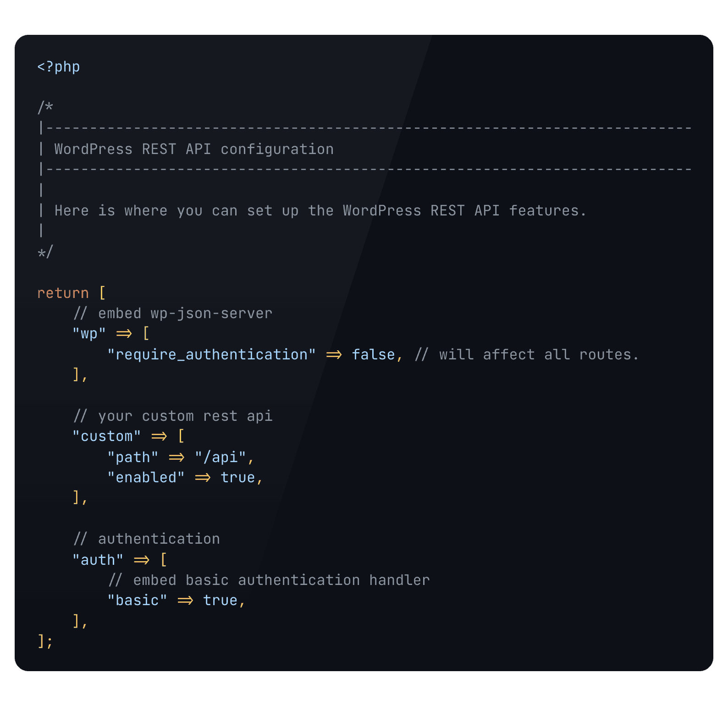Click the closing "];" at the end of the file

point(45,641)
